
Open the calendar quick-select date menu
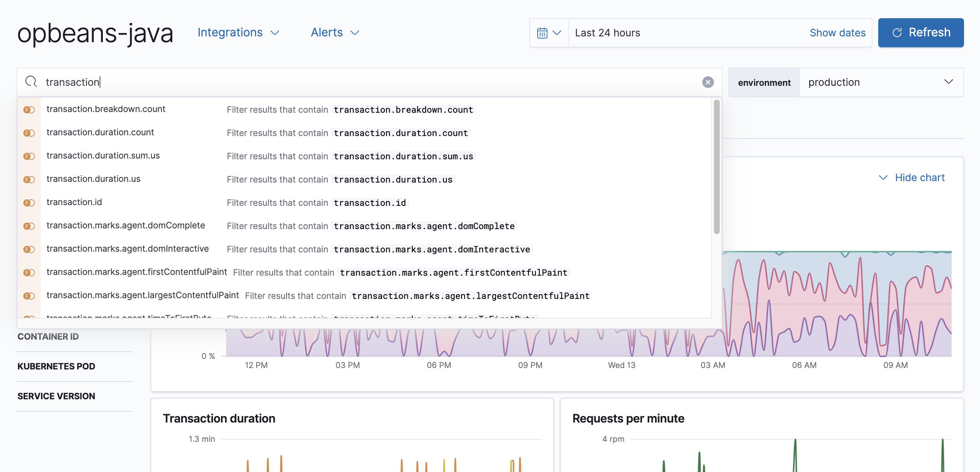tap(549, 33)
